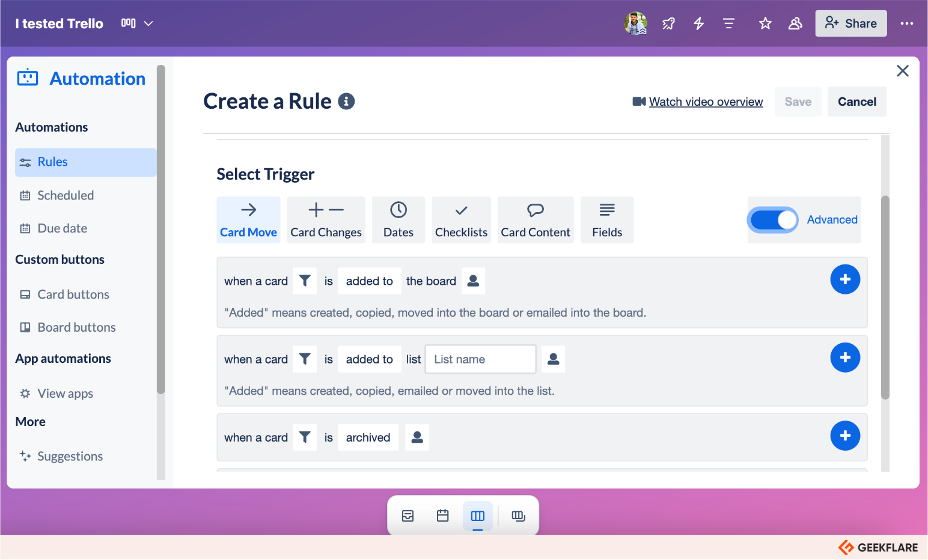Viewport: 928px width, 560px height.
Task: Click the Share button
Action: (851, 23)
